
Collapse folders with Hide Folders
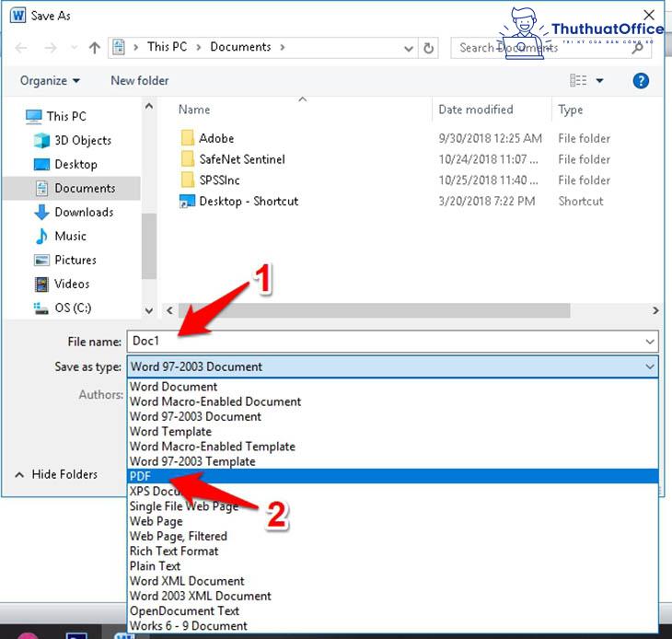pyautogui.click(x=56, y=474)
